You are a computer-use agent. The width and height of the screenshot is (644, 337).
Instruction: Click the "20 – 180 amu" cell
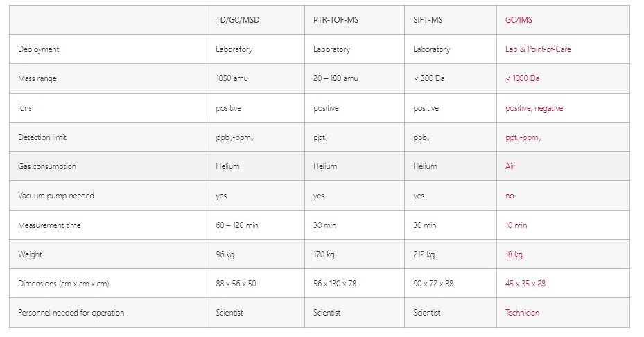pos(336,78)
